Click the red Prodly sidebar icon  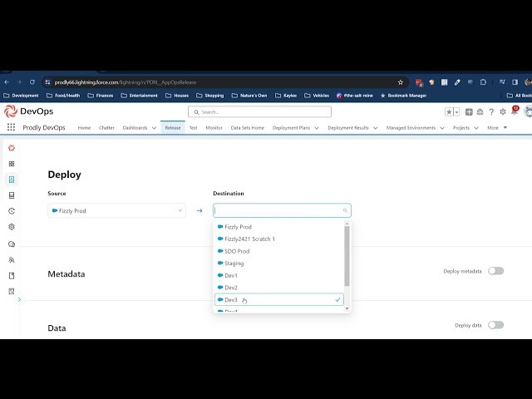coord(12,148)
